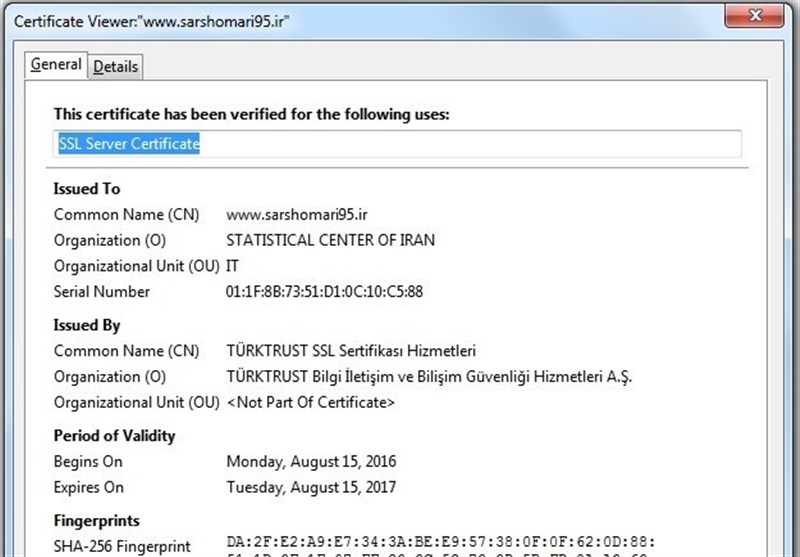Click the SSL Server Certificate field

(397, 144)
